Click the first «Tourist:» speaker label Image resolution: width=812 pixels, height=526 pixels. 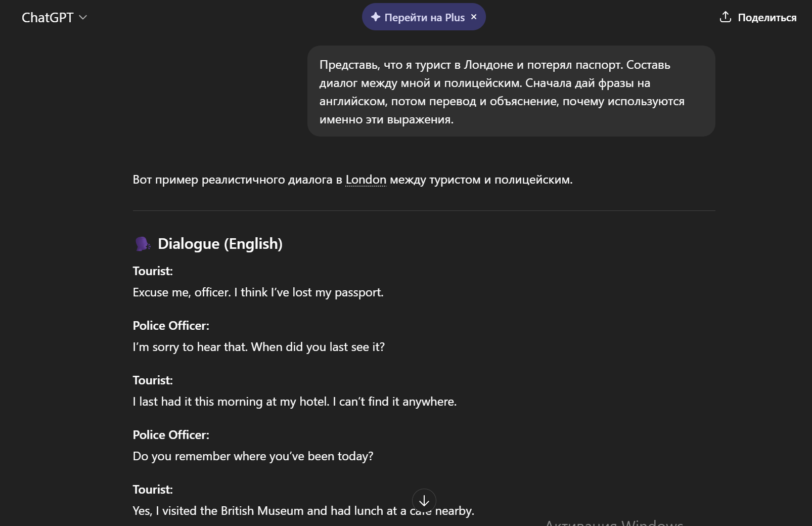pos(152,271)
